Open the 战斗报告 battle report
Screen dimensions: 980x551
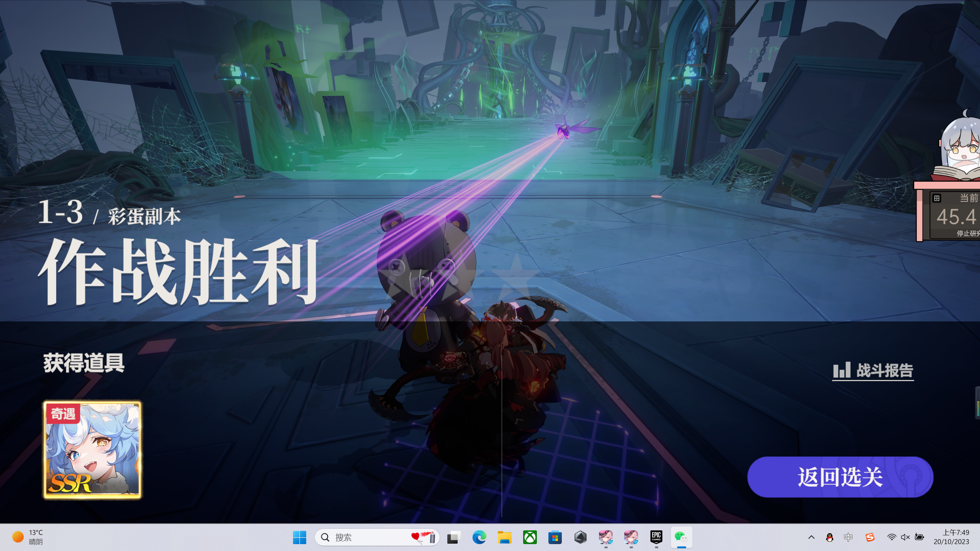[873, 370]
